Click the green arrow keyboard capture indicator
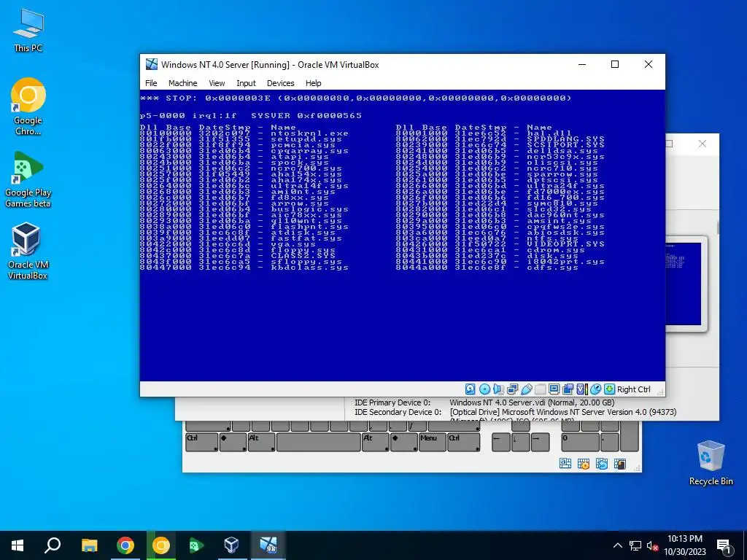The height and width of the screenshot is (560, 747). 609,389
